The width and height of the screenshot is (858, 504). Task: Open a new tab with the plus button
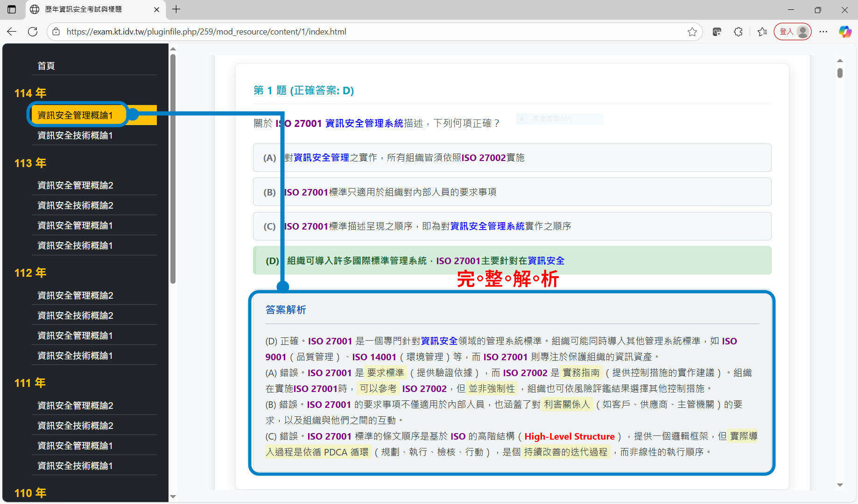click(x=176, y=9)
